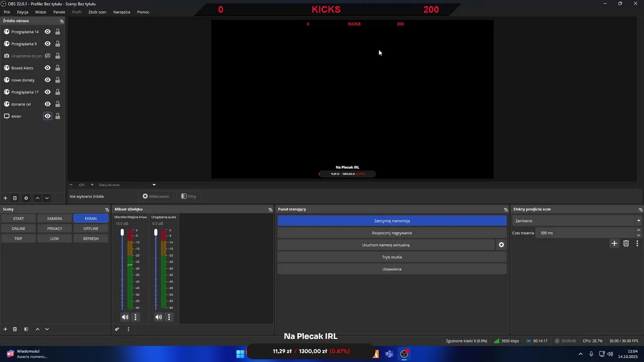Open the Edycja menu
Image resolution: width=644 pixels, height=362 pixels.
point(23,12)
